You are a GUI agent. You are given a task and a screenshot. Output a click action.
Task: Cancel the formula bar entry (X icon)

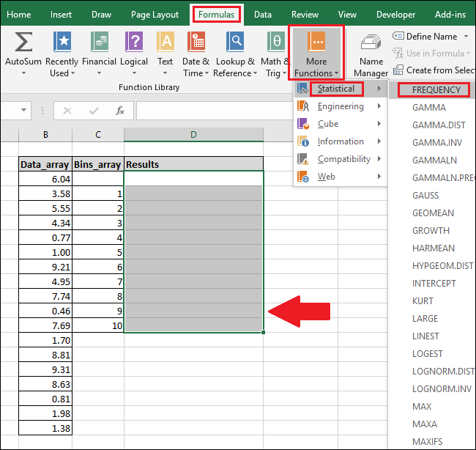[67, 111]
